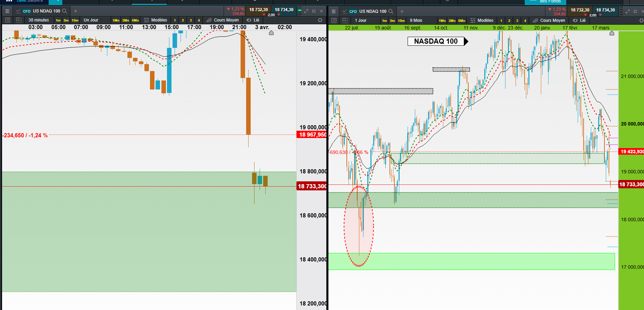Open the left chart's grid layout icon
644x310 pixels.
point(19,20)
